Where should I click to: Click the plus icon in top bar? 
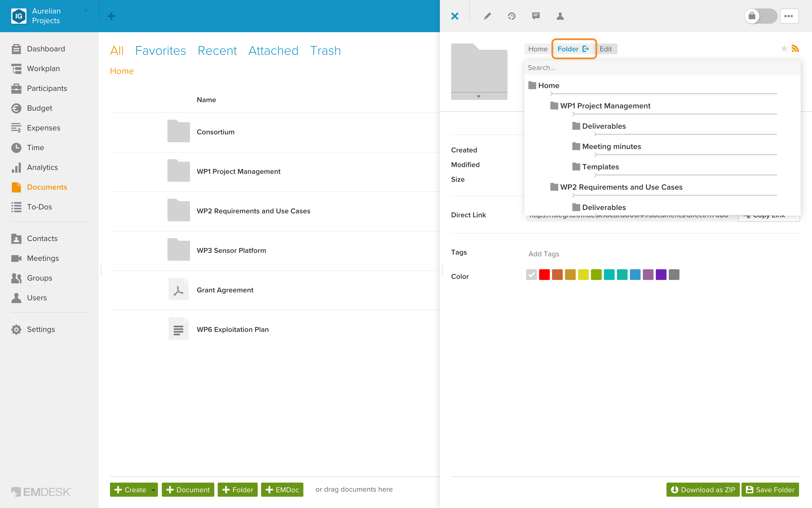click(x=111, y=16)
